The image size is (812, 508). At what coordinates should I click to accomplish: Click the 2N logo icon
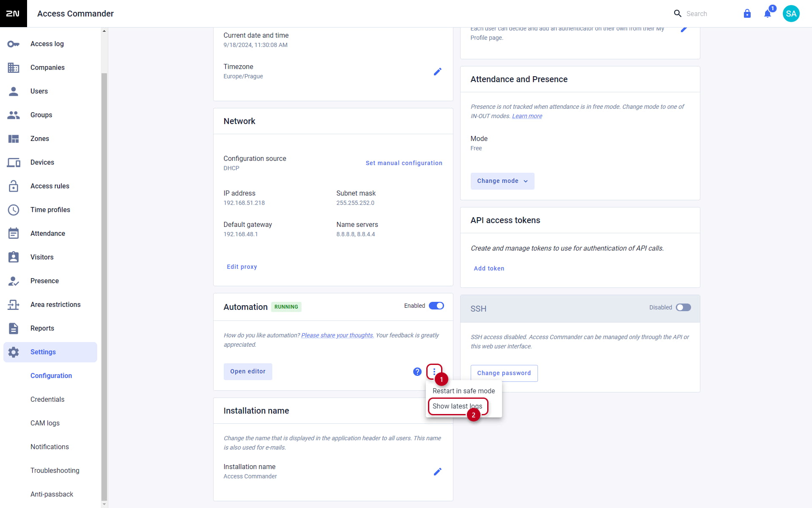point(13,14)
